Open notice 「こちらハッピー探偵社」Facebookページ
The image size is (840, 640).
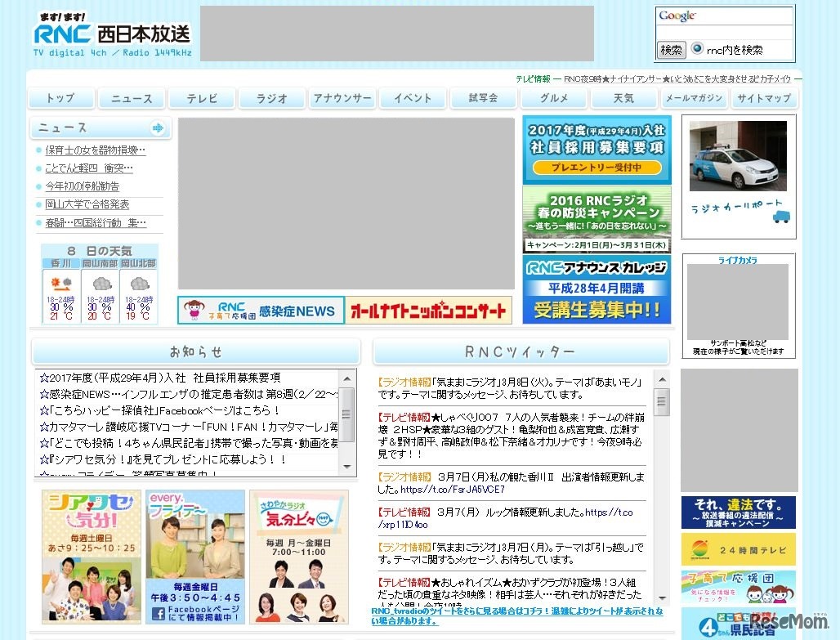pos(159,410)
